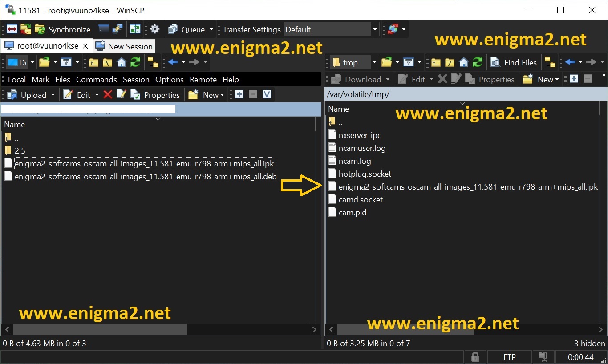
Task: Open session in PuTTY icon
Action: coord(117,30)
